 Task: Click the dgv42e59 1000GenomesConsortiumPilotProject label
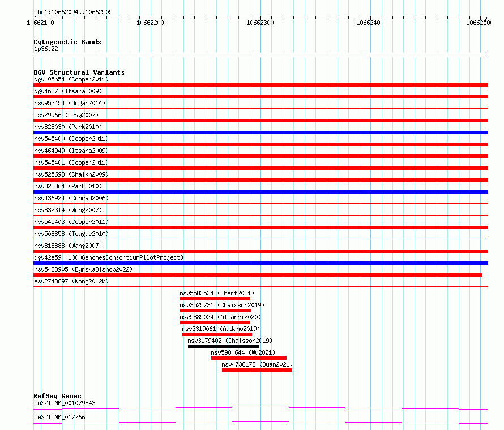point(108,257)
